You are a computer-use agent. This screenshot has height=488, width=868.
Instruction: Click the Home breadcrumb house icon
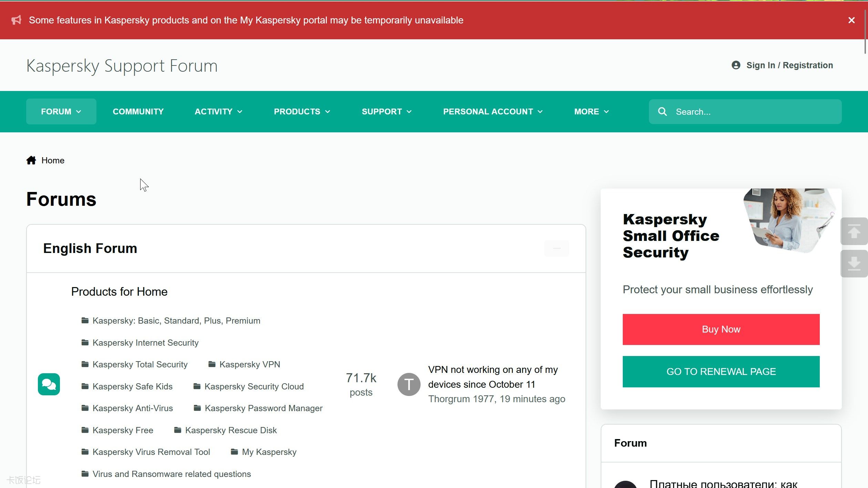[31, 160]
